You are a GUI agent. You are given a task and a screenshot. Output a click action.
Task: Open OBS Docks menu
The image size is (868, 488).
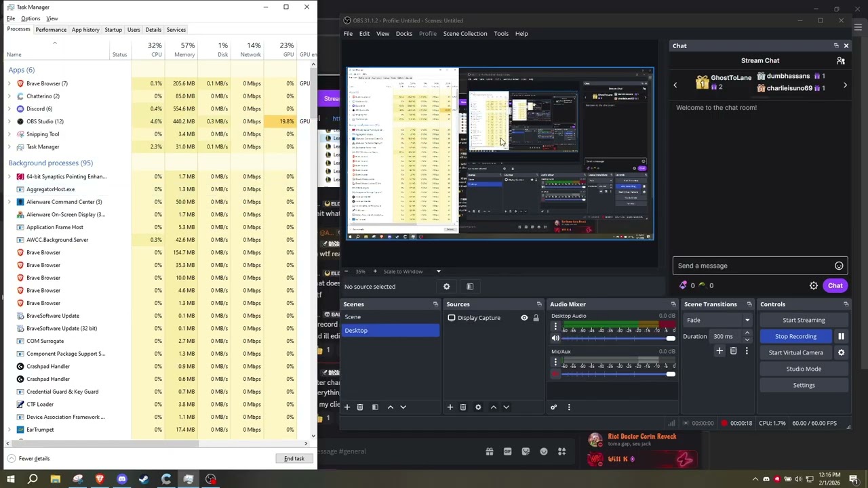click(x=404, y=34)
